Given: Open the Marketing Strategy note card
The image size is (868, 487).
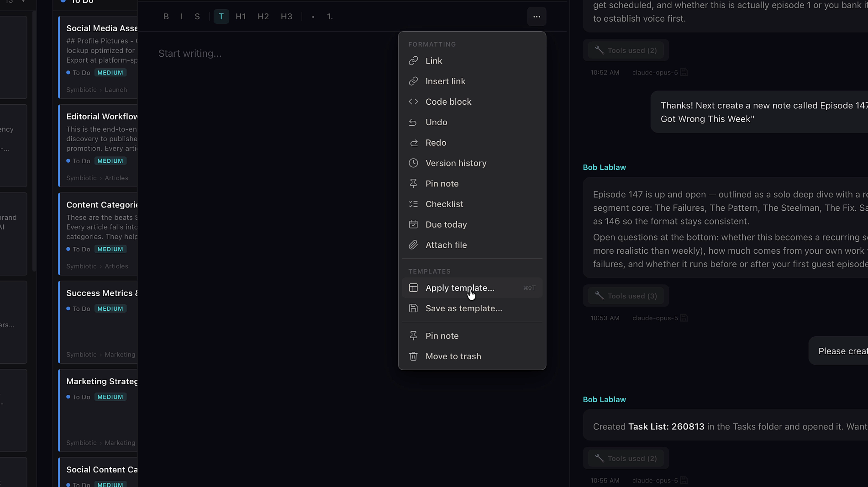Looking at the screenshot, I should click(x=98, y=410).
